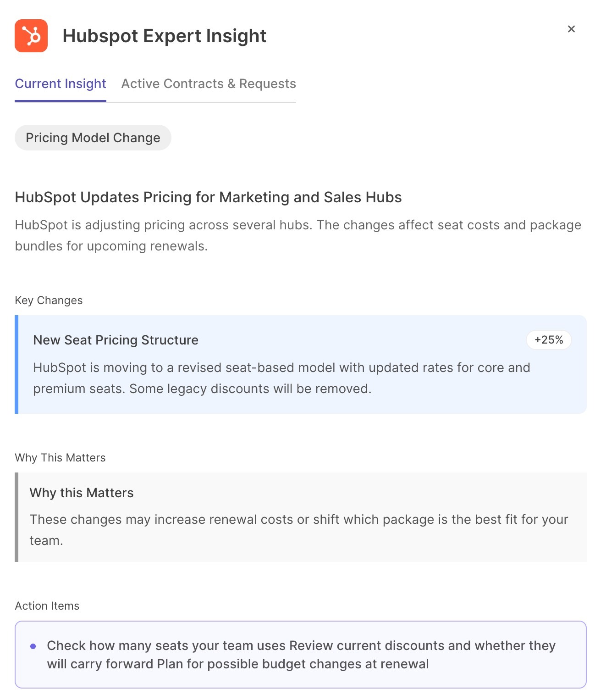Click the Key Changes section label
The width and height of the screenshot is (595, 700).
point(49,300)
